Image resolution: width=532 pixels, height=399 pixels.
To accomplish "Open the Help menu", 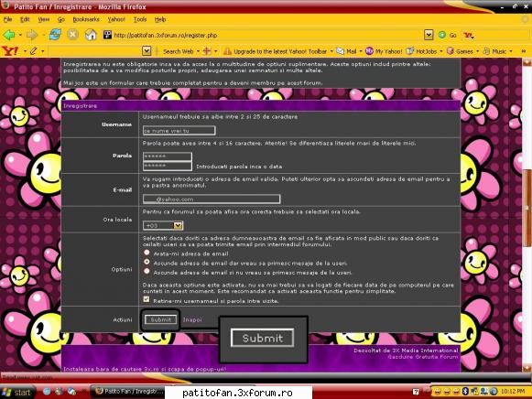I will point(160,19).
